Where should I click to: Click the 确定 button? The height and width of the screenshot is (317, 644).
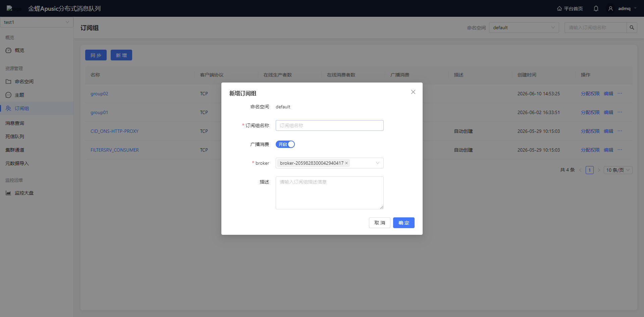coord(404,223)
